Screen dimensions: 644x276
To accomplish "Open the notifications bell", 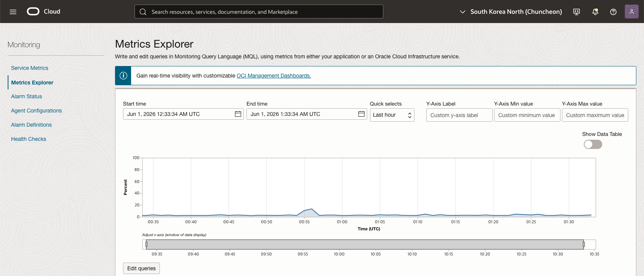I will click(x=595, y=12).
